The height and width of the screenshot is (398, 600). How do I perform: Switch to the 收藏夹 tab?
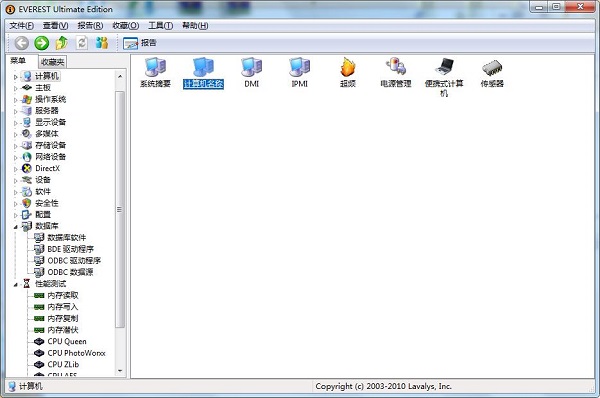[x=53, y=62]
